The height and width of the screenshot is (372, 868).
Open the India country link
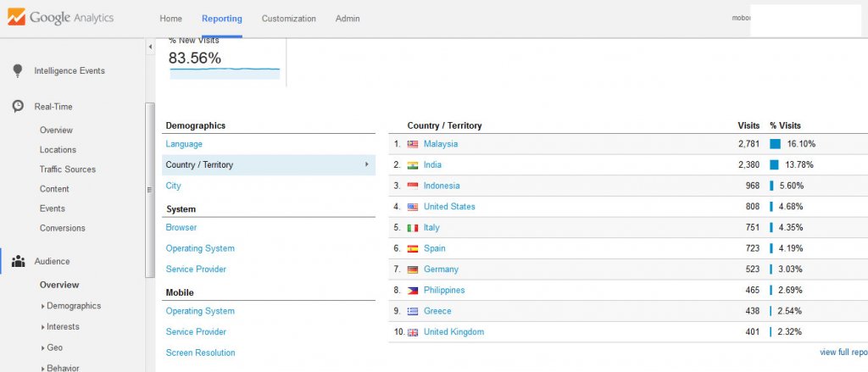pyautogui.click(x=432, y=165)
